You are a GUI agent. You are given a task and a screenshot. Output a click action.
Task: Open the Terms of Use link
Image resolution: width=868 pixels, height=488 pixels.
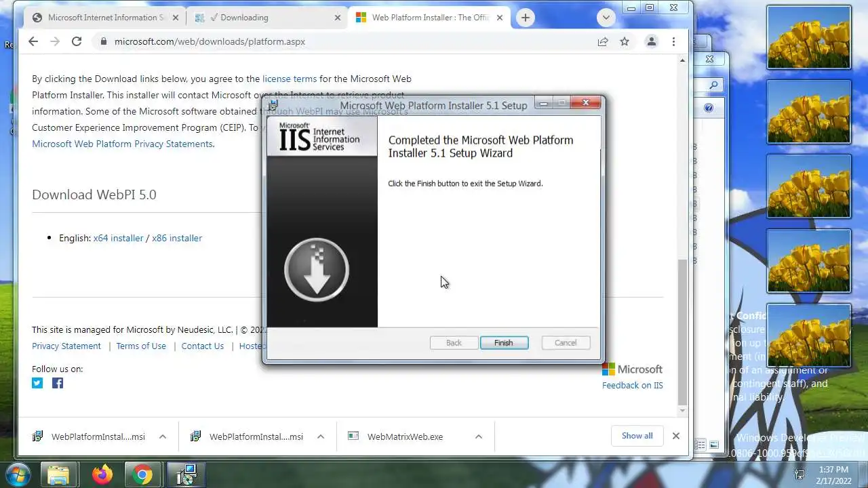point(141,346)
